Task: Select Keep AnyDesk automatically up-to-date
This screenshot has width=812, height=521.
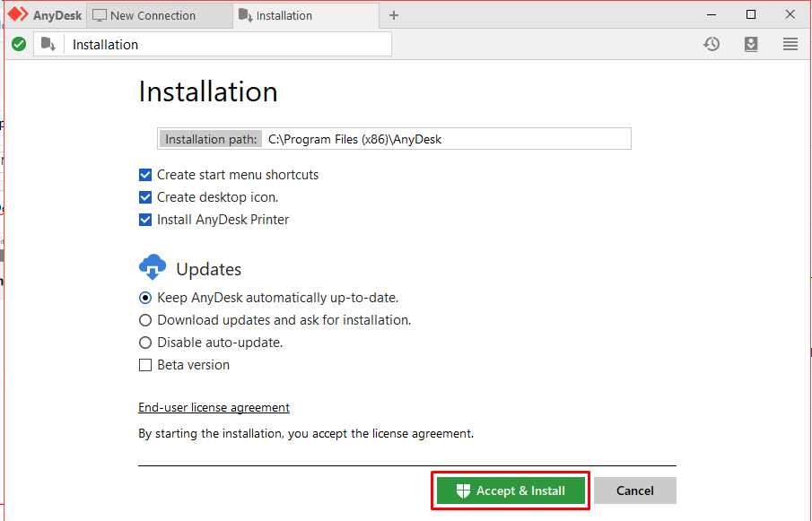Action: pos(145,298)
